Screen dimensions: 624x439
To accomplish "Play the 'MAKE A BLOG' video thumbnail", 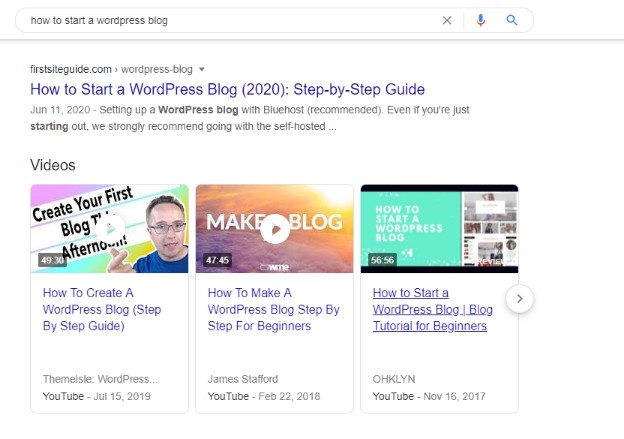I will 275,228.
